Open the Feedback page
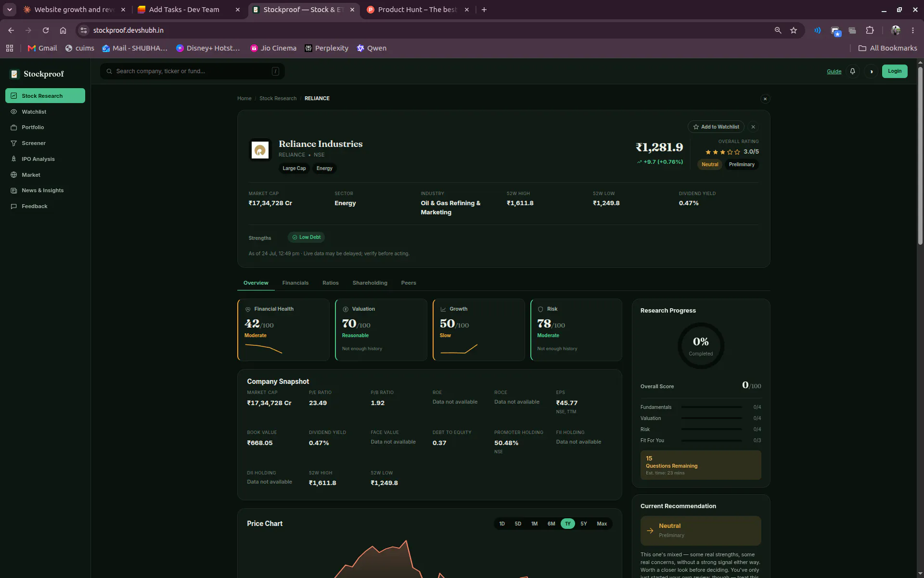The image size is (924, 578). point(45,206)
